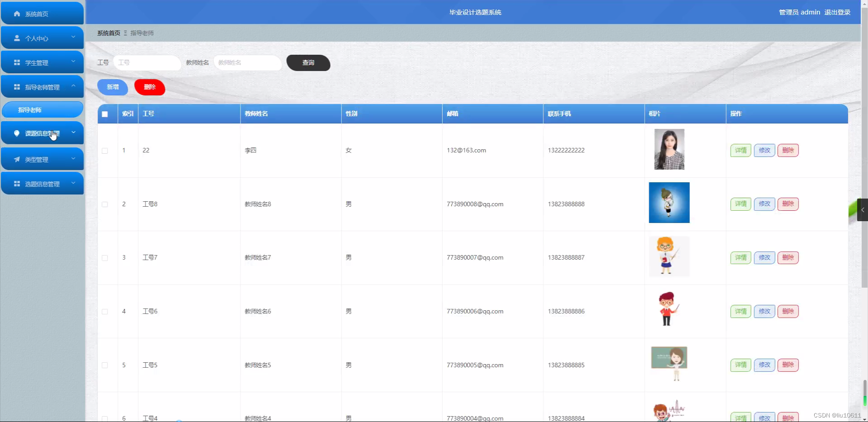Check the row checkbox for 工号8
Viewport: 868px width, 422px height.
(x=105, y=204)
